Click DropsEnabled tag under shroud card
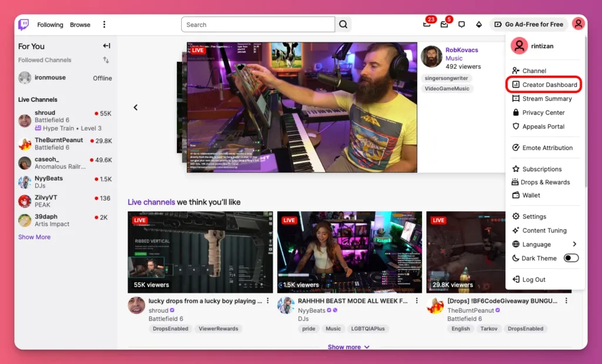The height and width of the screenshot is (364, 602). click(x=170, y=329)
